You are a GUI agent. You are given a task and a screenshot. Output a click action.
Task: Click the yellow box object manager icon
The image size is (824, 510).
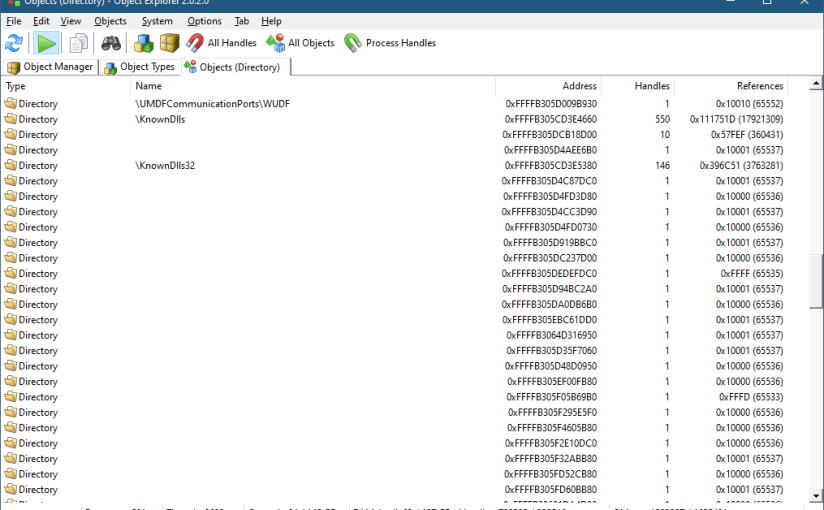(x=169, y=43)
